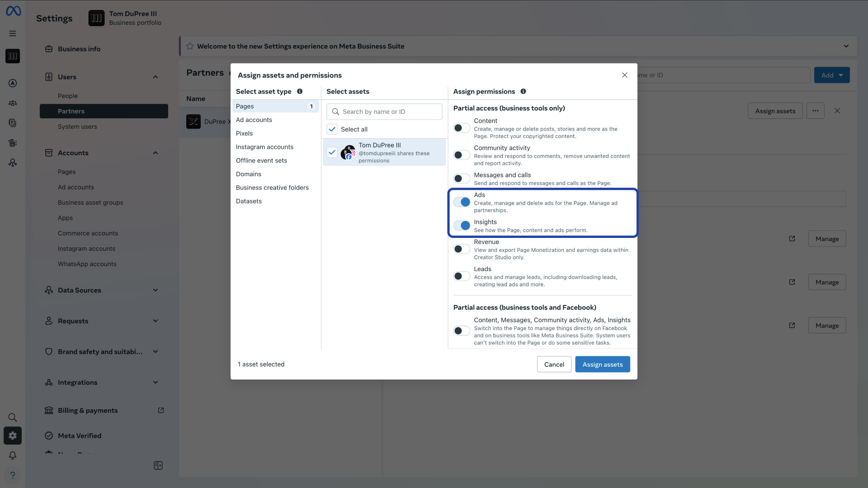The image size is (868, 488).
Task: Click the Help question mark icon
Action: click(13, 475)
